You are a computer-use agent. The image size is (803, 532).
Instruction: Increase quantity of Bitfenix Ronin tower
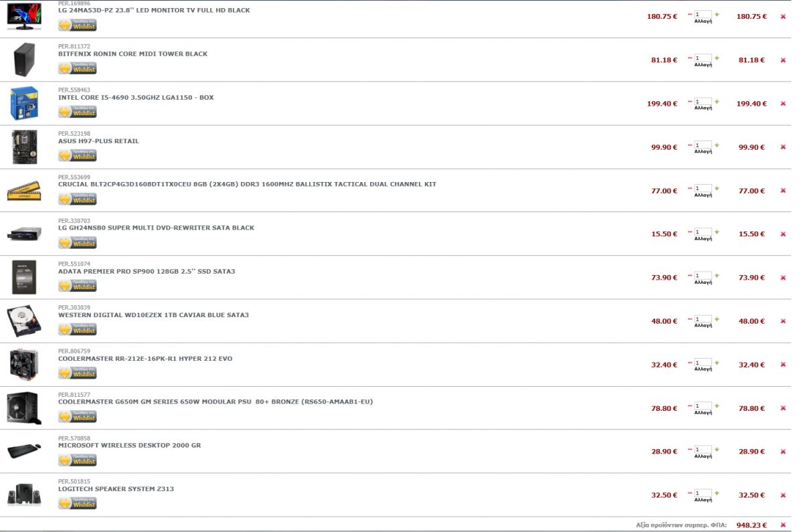(717, 58)
